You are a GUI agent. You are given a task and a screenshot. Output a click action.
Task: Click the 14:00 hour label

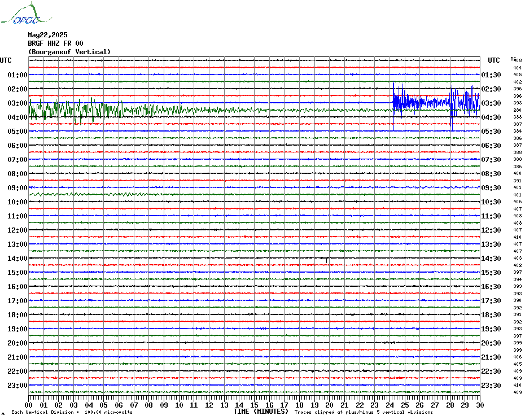click(x=17, y=258)
